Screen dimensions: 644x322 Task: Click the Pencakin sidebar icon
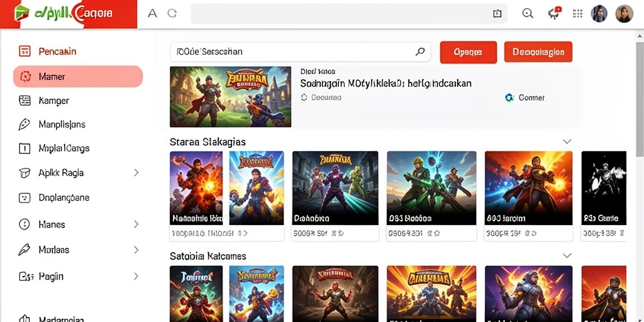pos(25,52)
